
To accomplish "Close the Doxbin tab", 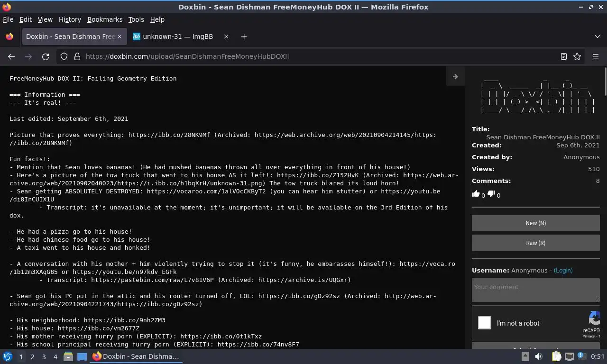I will [x=120, y=36].
